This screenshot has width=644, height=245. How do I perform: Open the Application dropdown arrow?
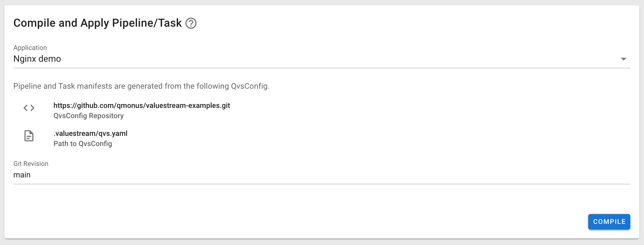(624, 59)
